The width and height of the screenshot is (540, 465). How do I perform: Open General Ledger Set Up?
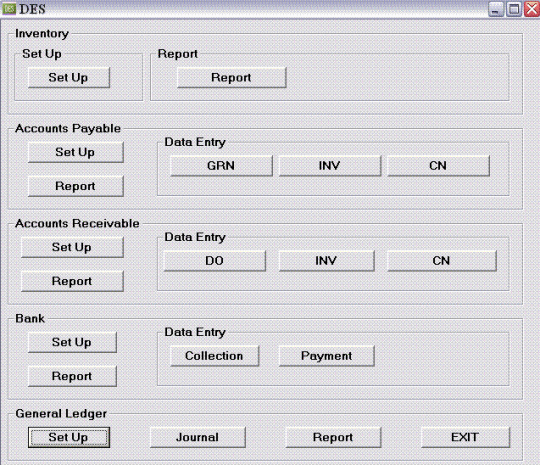(x=69, y=437)
